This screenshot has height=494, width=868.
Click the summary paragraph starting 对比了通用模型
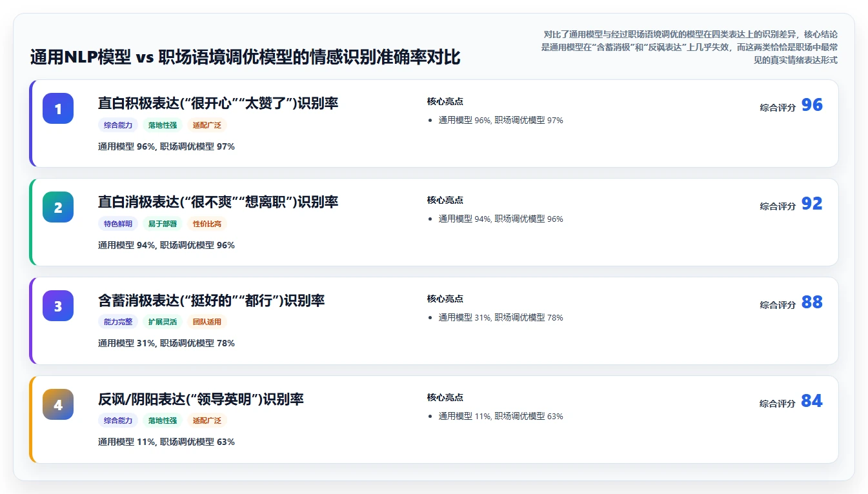click(x=689, y=47)
